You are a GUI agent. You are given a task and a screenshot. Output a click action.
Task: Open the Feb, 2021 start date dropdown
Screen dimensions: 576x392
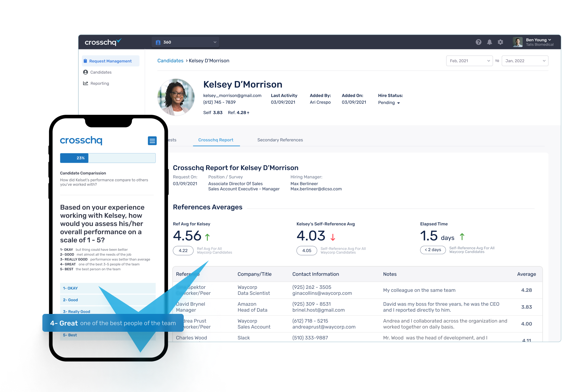(469, 61)
